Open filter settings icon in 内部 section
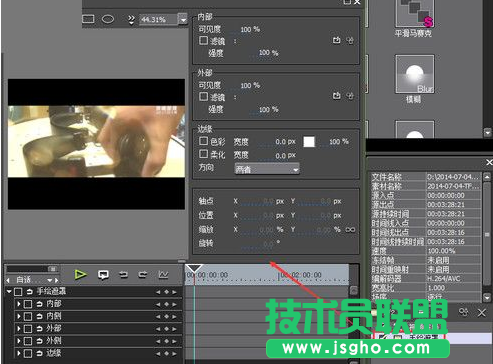The width and height of the screenshot is (493, 364). coord(350,40)
